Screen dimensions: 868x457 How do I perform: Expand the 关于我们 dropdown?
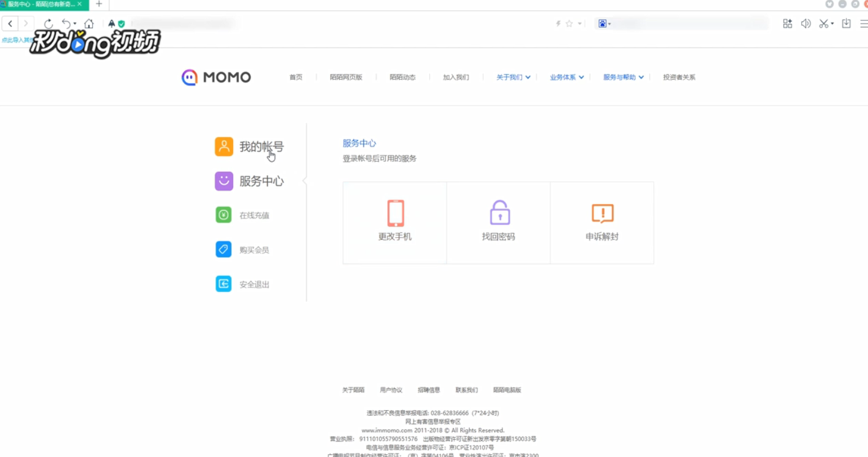pos(510,77)
